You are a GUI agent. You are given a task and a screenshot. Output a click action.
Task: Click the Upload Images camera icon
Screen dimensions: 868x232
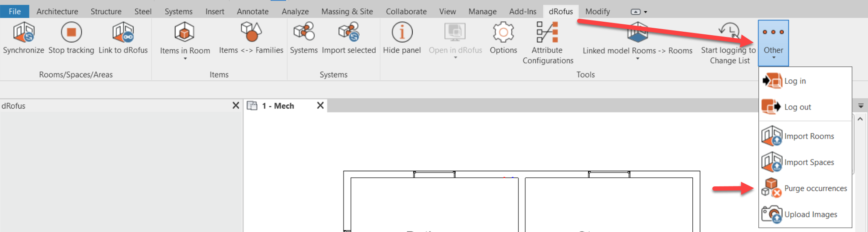click(x=772, y=214)
